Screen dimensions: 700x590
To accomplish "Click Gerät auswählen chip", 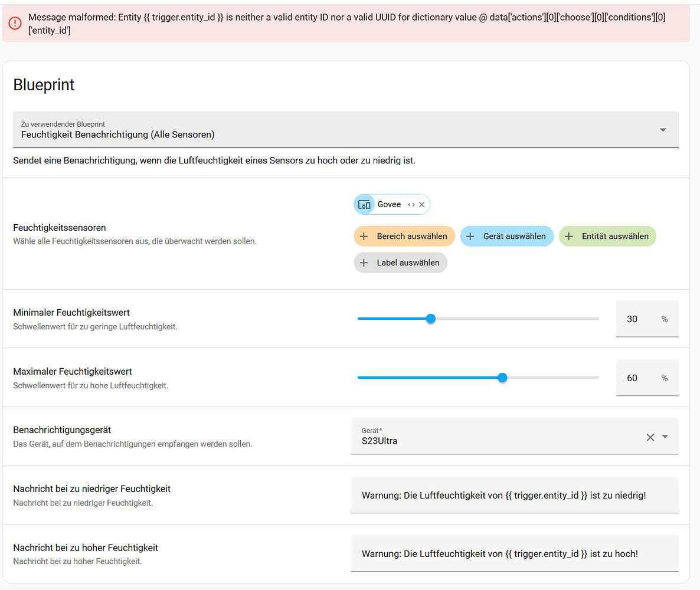I will coord(507,237).
